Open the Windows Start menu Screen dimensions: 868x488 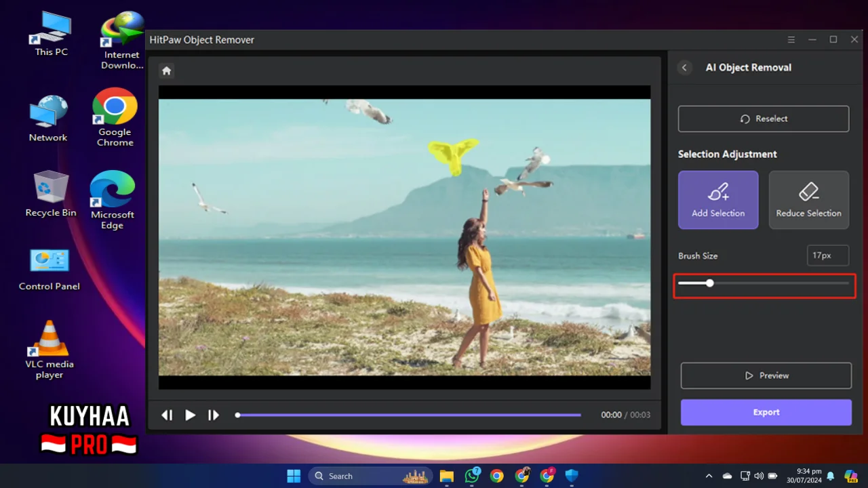pyautogui.click(x=294, y=476)
